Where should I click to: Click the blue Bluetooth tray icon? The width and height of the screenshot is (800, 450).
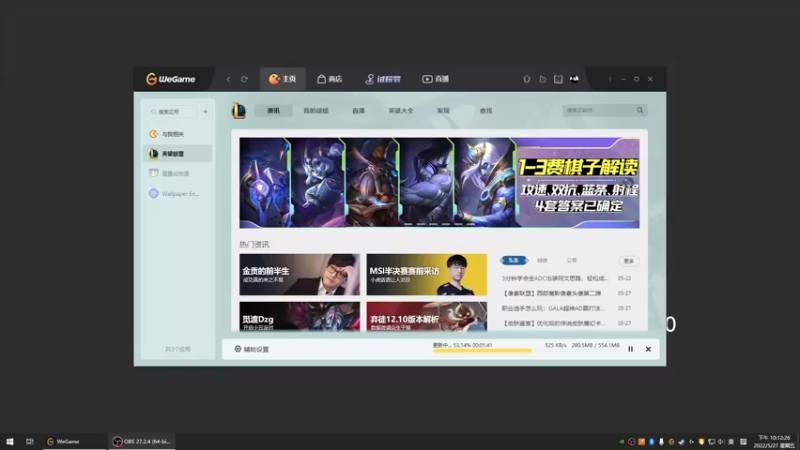tap(652, 442)
